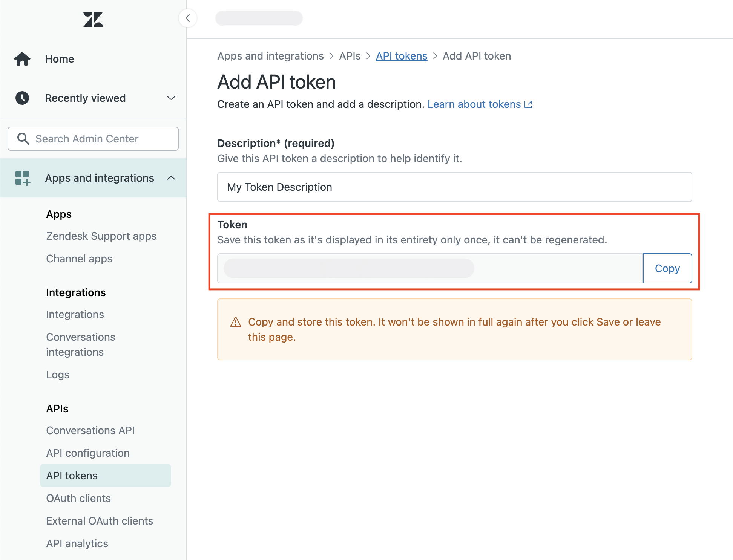Viewport: 733px width, 560px height.
Task: Click the Description text field
Action: point(454,187)
